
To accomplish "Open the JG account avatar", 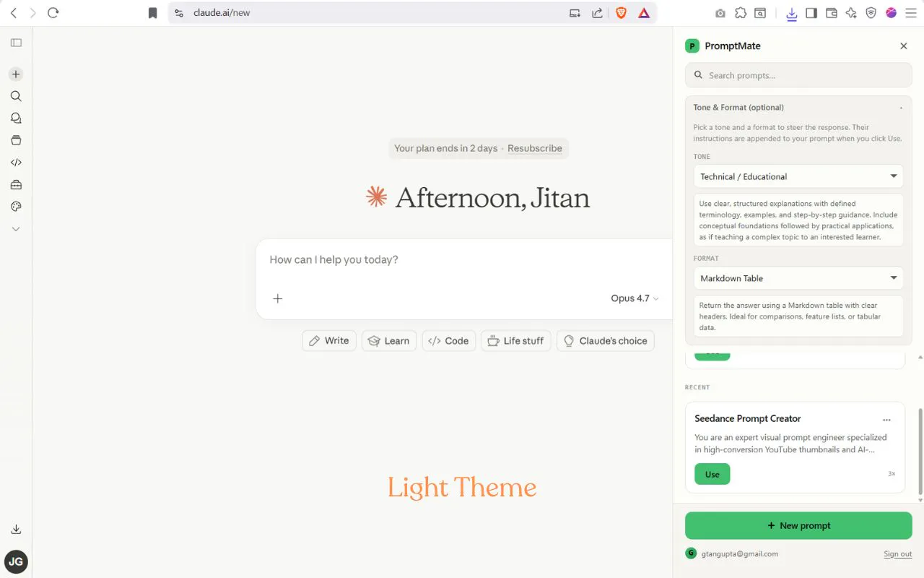I will (x=16, y=561).
